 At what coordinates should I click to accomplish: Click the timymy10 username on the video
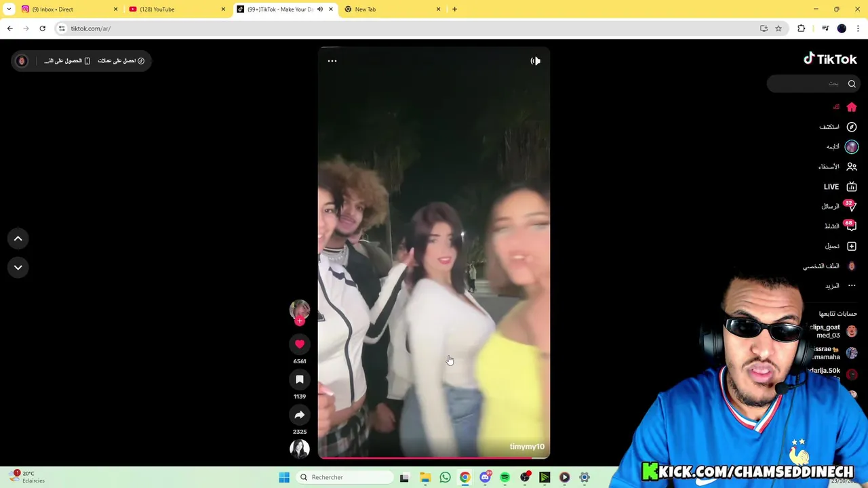[527, 447]
